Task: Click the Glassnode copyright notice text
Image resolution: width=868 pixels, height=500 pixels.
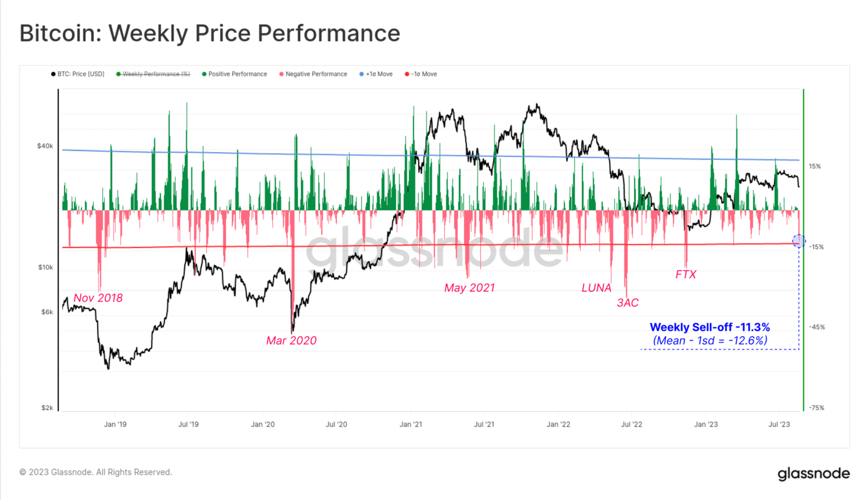Action: click(x=96, y=472)
